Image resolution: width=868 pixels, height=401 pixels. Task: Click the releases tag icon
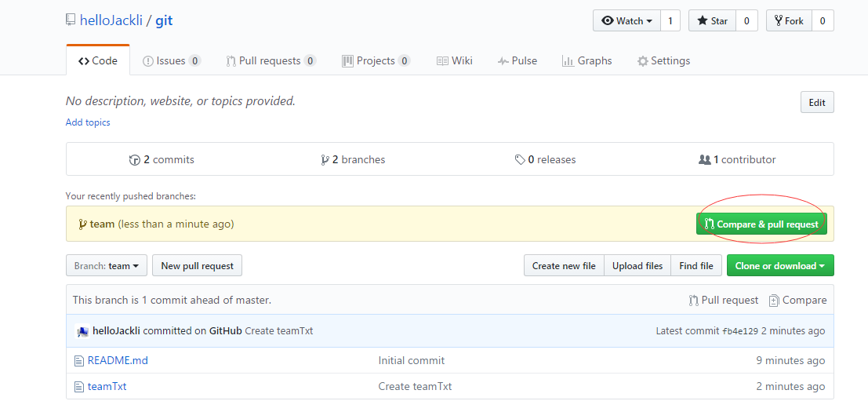point(520,160)
